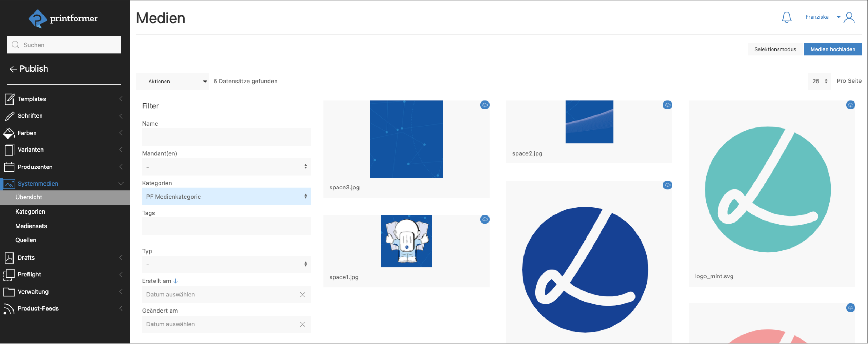Clear the Erstellt am date field
The height and width of the screenshot is (344, 868).
(x=302, y=295)
